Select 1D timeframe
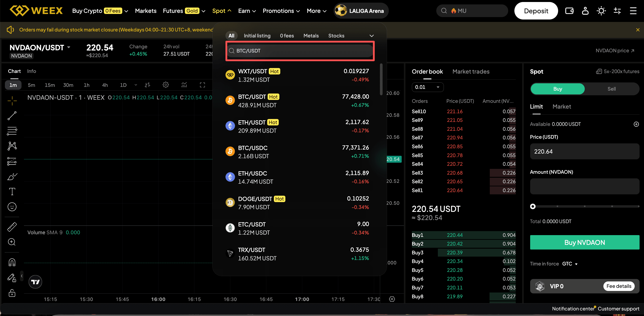This screenshot has height=316, width=644. point(123,85)
